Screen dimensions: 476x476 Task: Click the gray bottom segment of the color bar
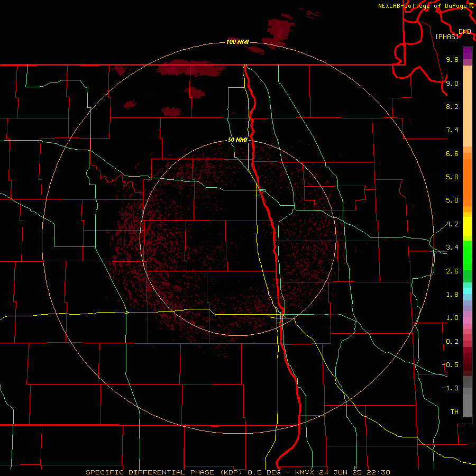pyautogui.click(x=467, y=405)
